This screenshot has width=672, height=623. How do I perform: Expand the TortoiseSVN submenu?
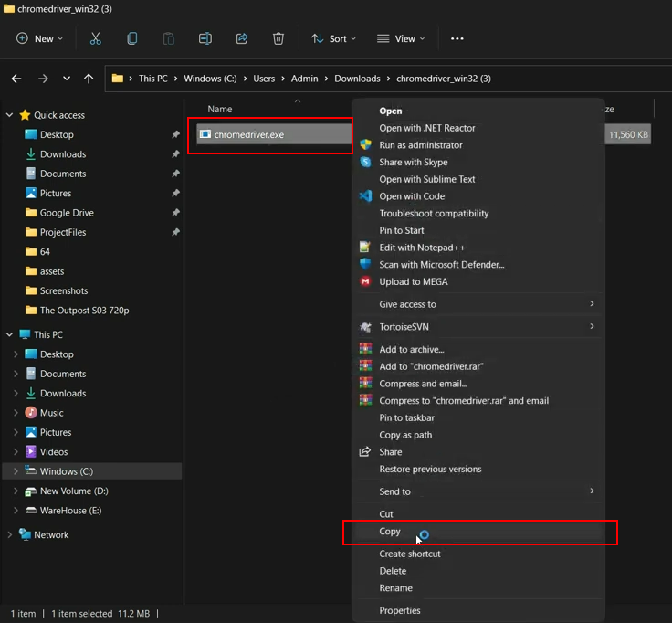pos(477,326)
